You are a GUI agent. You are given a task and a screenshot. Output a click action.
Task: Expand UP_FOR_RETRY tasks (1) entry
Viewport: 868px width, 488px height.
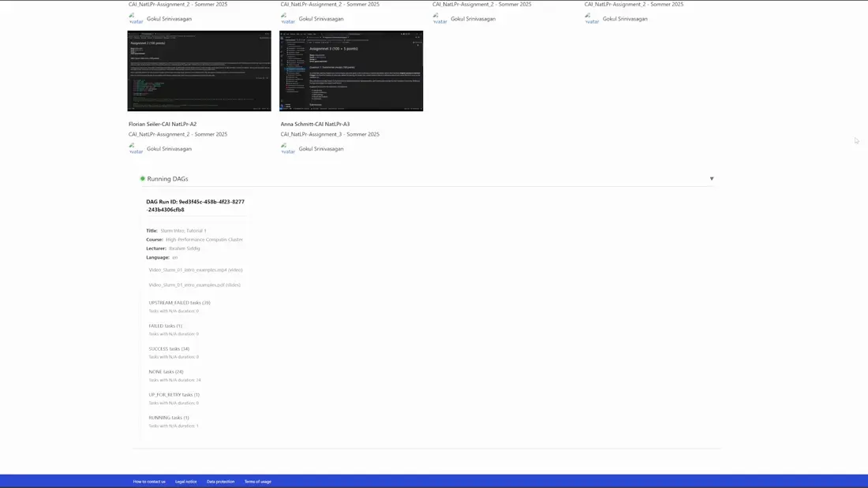[x=174, y=394]
